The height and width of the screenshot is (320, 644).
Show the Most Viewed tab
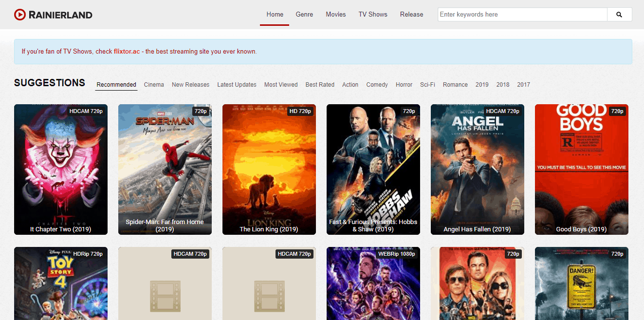(x=281, y=85)
